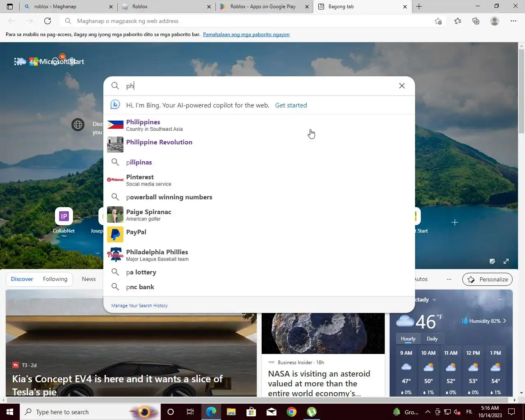Choose the pnc bank suggestion
Image resolution: width=525 pixels, height=420 pixels.
(x=259, y=287)
